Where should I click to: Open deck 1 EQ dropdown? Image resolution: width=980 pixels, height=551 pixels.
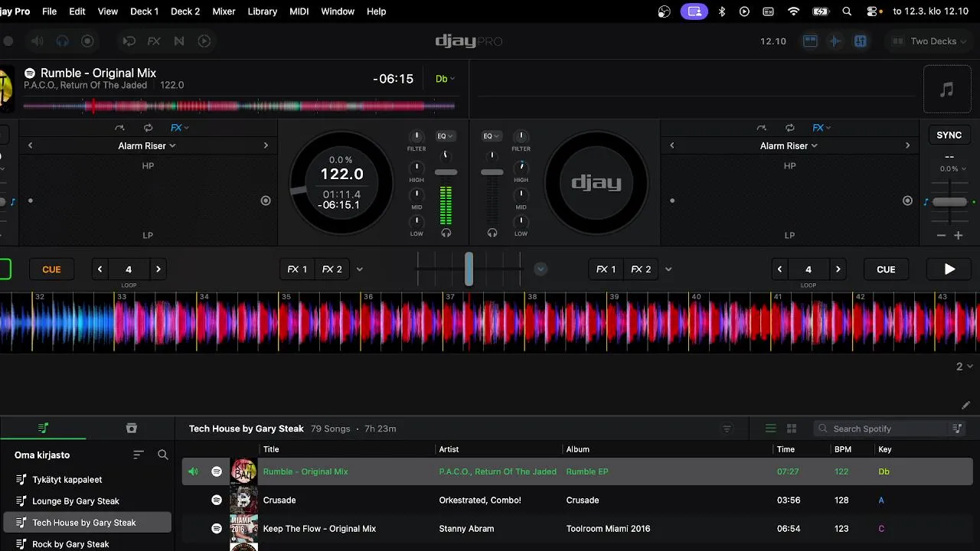tap(445, 136)
